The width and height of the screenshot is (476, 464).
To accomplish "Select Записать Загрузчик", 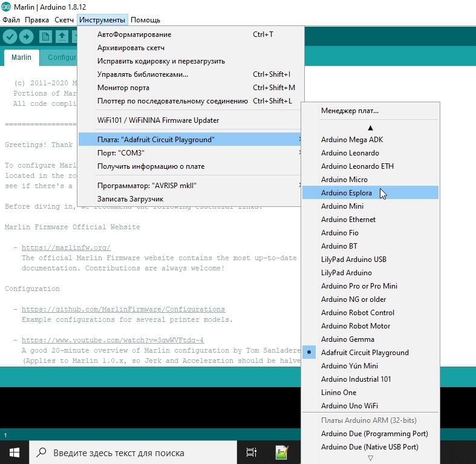I will pyautogui.click(x=191, y=199).
